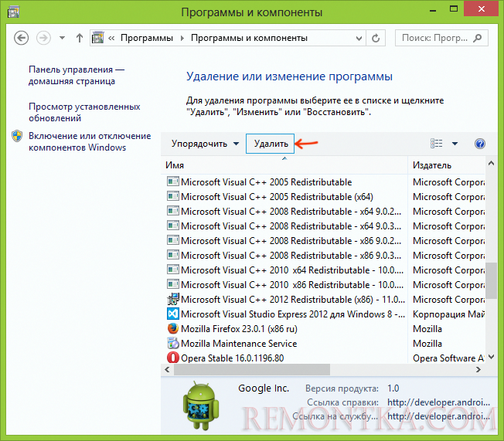The image size is (504, 441).
Task: Select Visual C++ 2008 Redistributable x86 9.0.2...
Action: [291, 241]
